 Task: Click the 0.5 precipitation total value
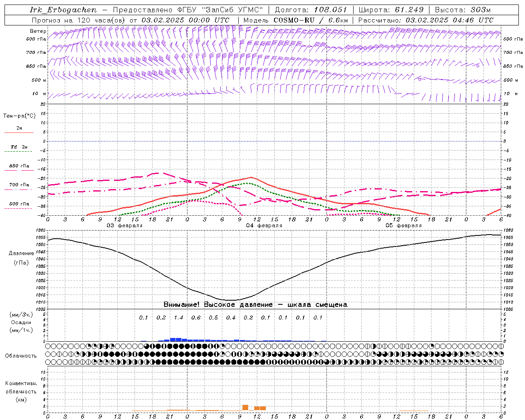[x=213, y=317]
